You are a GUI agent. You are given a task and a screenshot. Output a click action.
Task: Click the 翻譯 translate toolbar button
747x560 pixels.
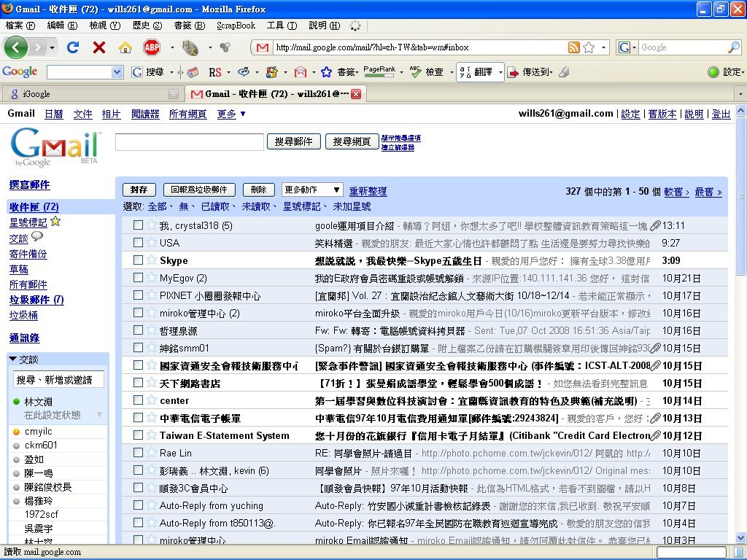[476, 72]
